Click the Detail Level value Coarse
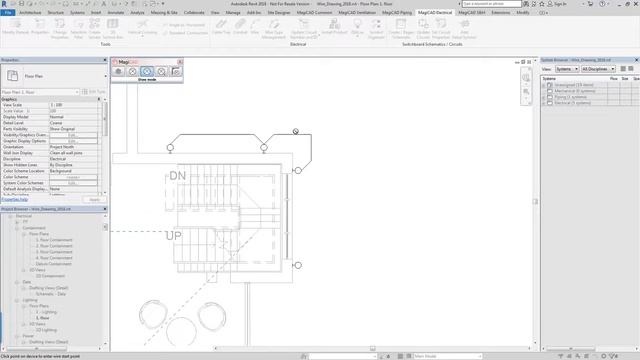This screenshot has width=640, height=360. coord(73,123)
